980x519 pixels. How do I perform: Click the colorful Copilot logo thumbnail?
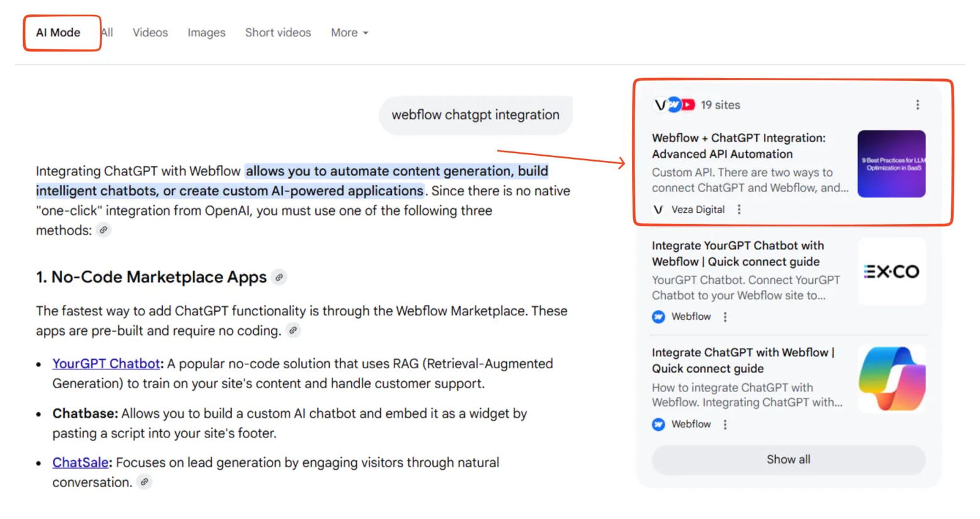pos(891,379)
